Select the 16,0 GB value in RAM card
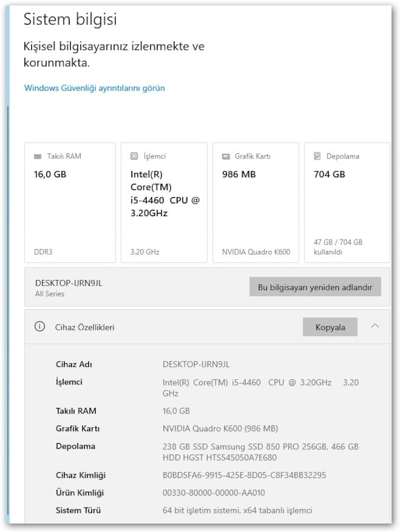The width and height of the screenshot is (400, 532). 50,175
